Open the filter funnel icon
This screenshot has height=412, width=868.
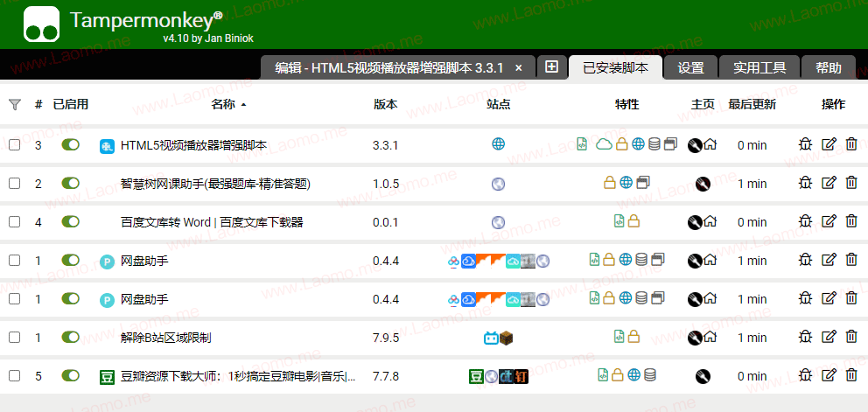click(x=15, y=105)
